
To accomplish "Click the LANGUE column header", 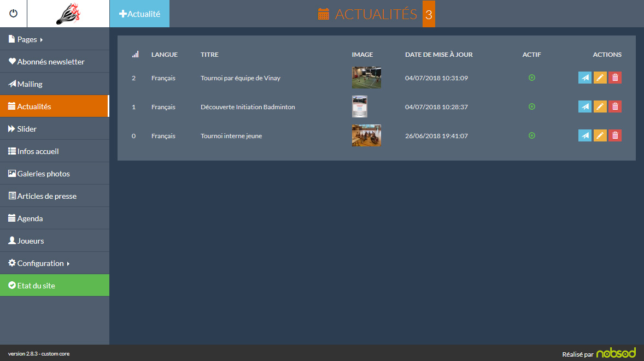I will 165,54.
